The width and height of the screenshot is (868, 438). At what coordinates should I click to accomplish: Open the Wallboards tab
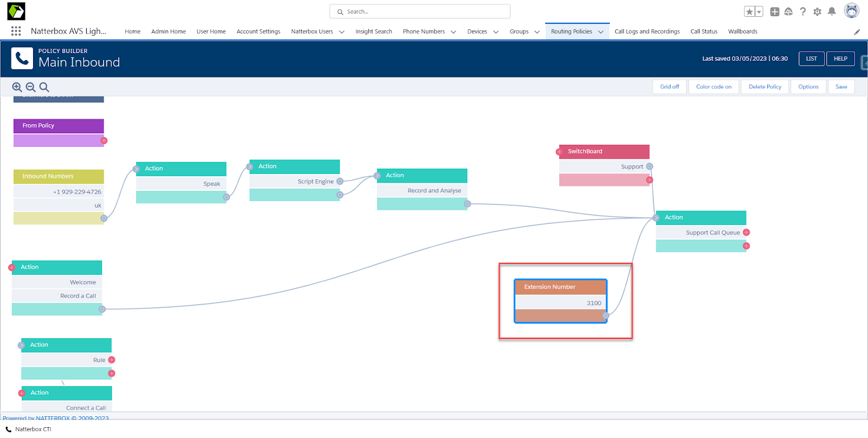pyautogui.click(x=743, y=31)
